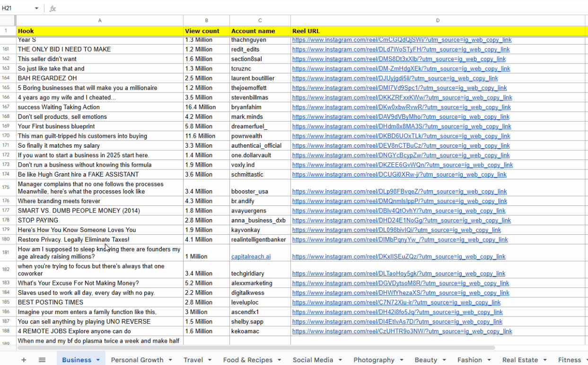Open the Business tab dropdown arrow
588x365 pixels.
click(98, 360)
